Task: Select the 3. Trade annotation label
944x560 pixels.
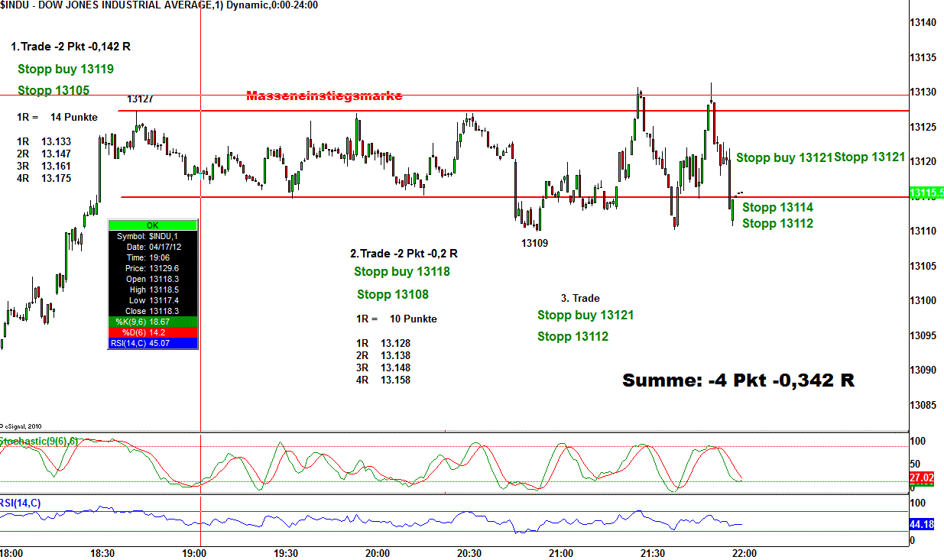Action: click(580, 298)
